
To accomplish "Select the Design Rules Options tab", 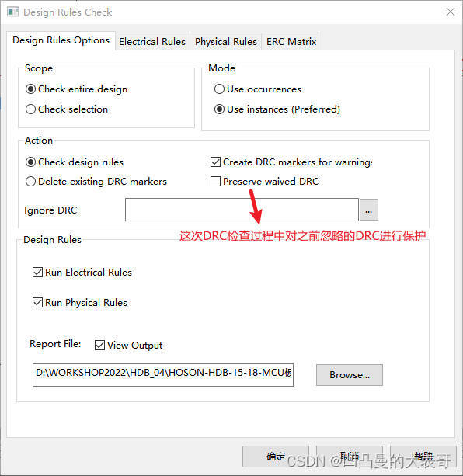I will pos(61,40).
